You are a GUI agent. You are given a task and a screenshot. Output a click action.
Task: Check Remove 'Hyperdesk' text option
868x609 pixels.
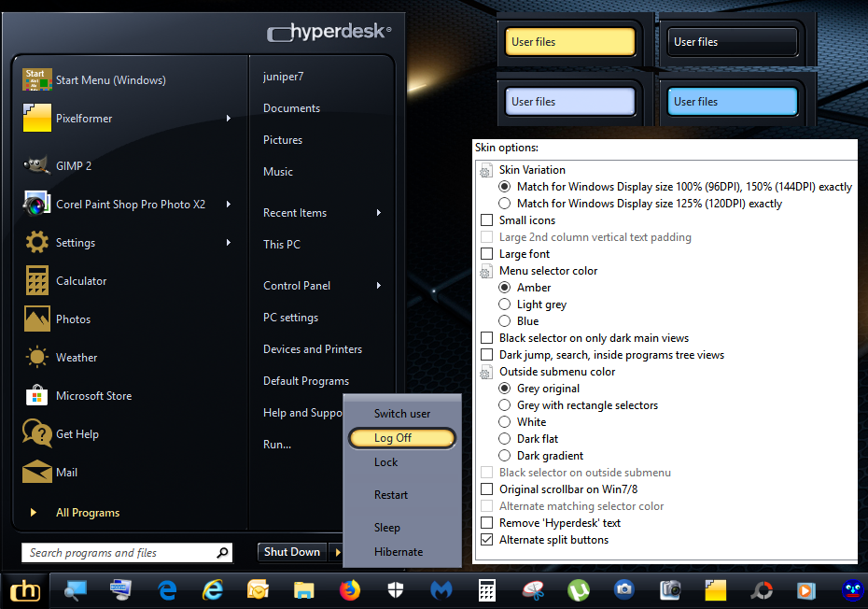[x=486, y=522]
